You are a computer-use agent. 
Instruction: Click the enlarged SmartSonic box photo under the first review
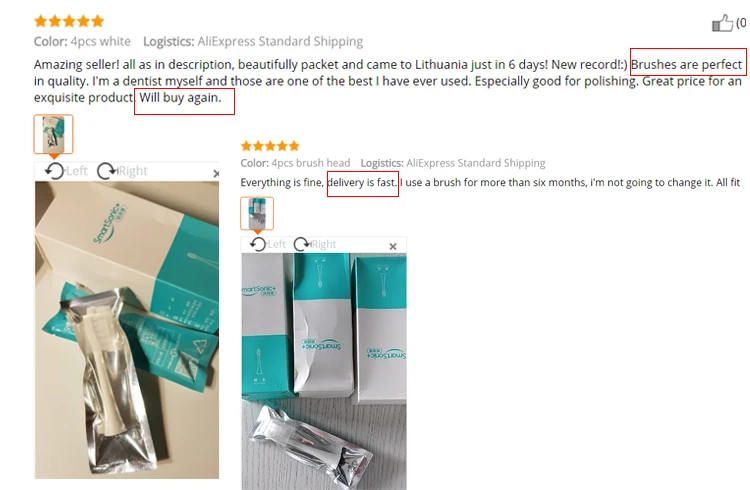[x=127, y=330]
